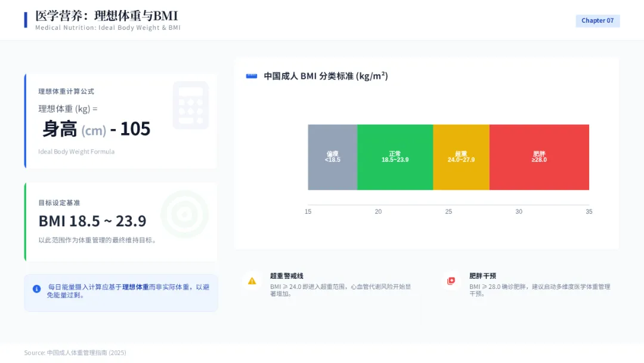Click the yellow warning triangle icon
Screen dimensions: 644x363
click(252, 281)
